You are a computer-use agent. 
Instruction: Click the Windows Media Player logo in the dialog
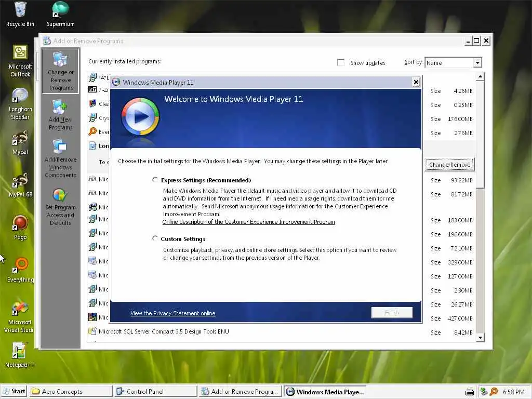pos(140,116)
